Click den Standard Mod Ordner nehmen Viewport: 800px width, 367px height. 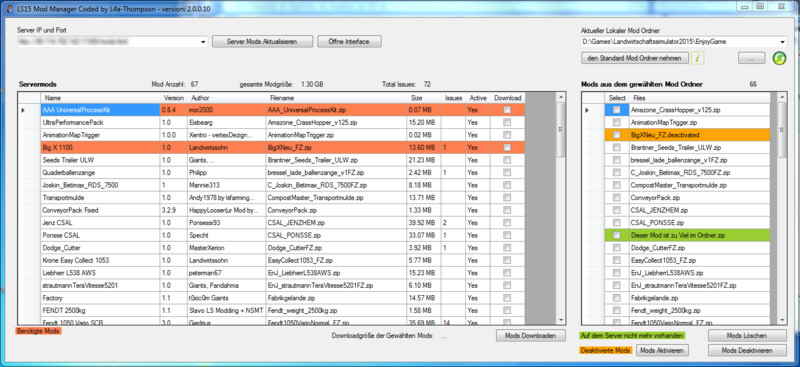(635, 58)
